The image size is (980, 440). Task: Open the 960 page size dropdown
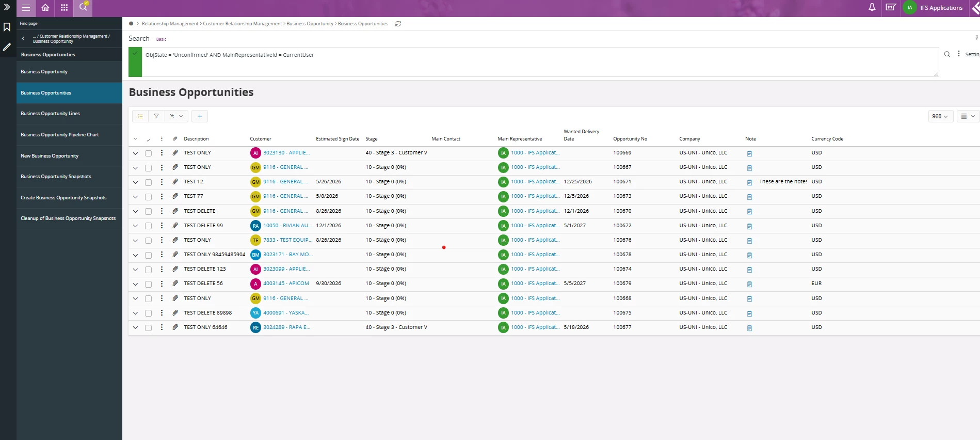point(940,116)
